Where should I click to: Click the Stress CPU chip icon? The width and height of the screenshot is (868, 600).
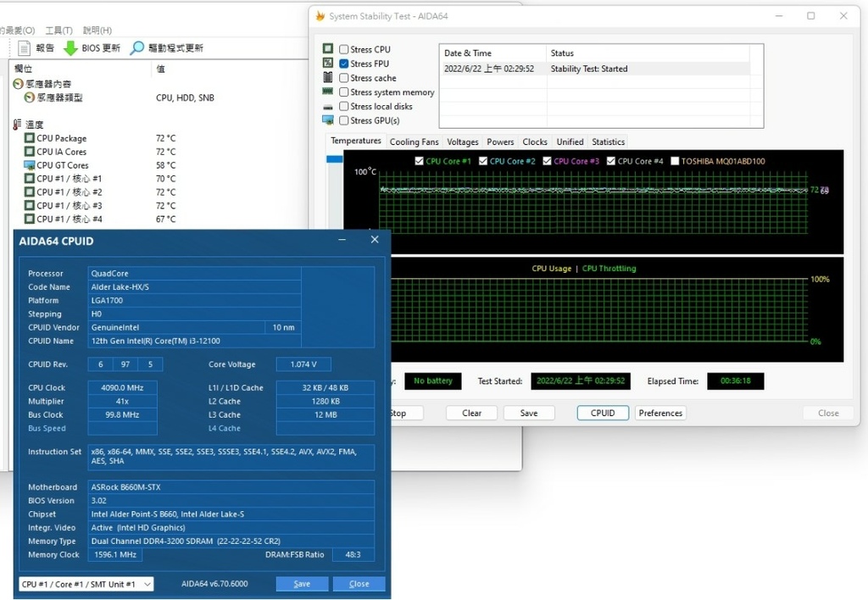pyautogui.click(x=328, y=48)
